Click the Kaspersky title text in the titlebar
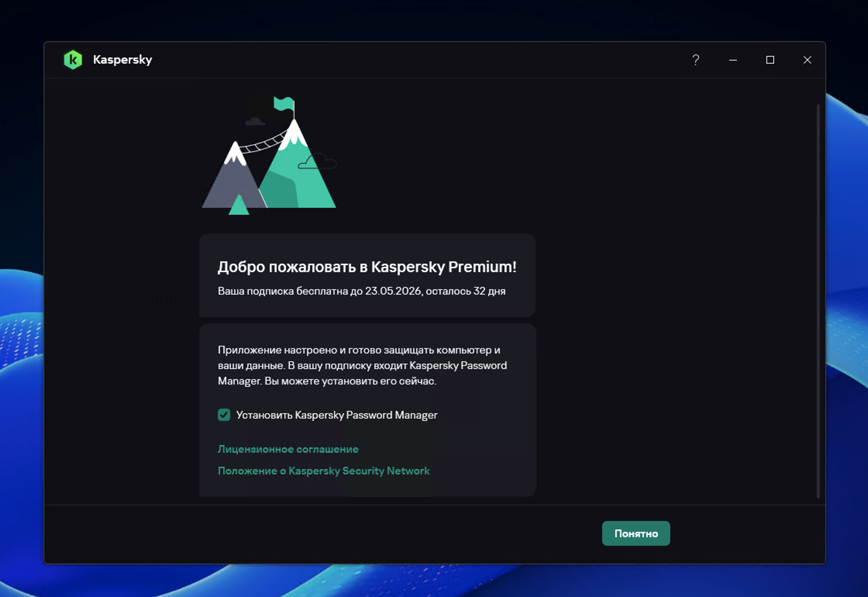This screenshot has height=597, width=868. (122, 59)
